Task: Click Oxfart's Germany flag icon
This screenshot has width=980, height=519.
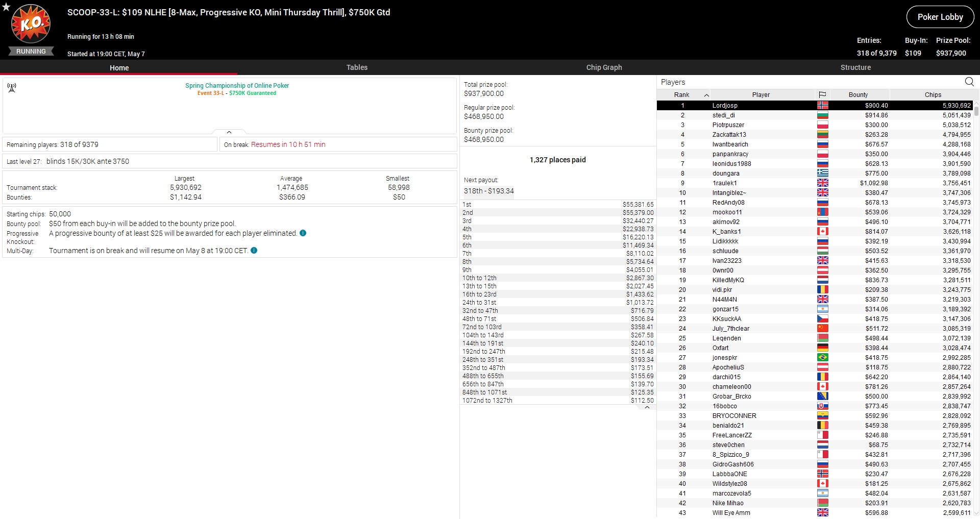Action: pos(822,348)
